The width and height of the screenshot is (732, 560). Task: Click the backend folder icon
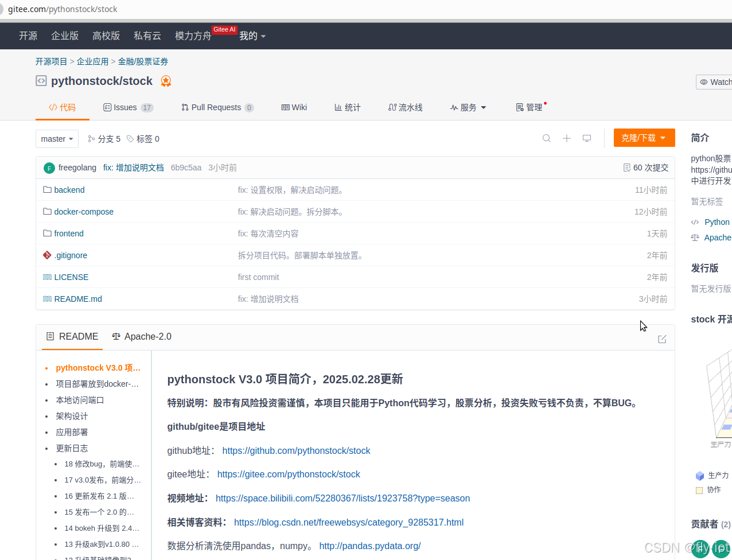tap(48, 189)
